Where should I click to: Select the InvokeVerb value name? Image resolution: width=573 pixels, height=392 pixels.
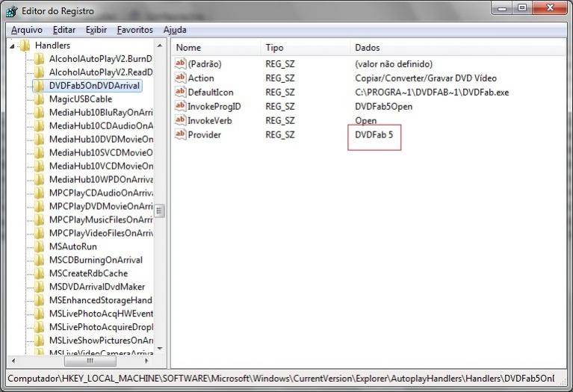click(x=210, y=120)
